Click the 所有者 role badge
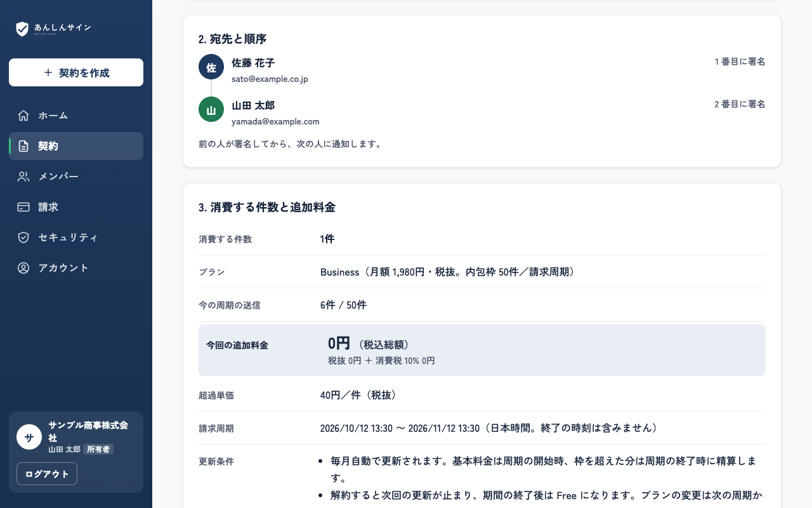812x508 pixels. [98, 449]
